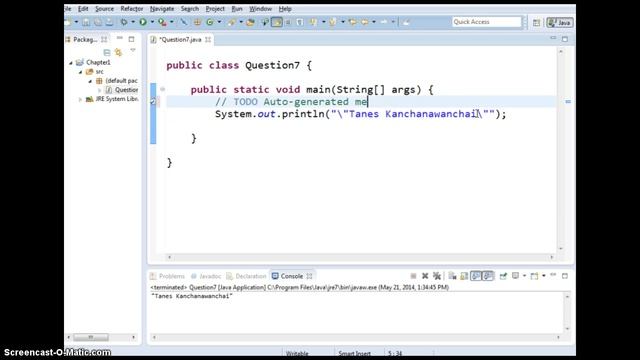The height and width of the screenshot is (360, 640).
Task: Click Display Selected Console icon
Action: (x=516, y=276)
